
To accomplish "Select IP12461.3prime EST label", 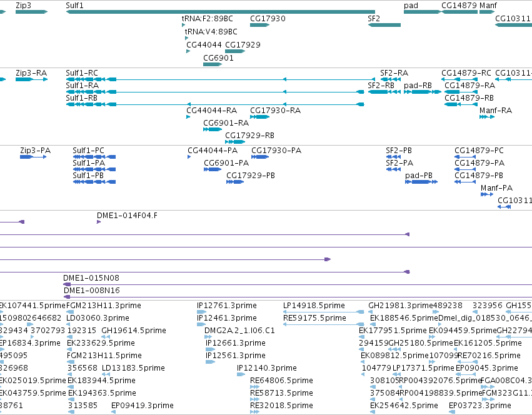I will 227,318.
